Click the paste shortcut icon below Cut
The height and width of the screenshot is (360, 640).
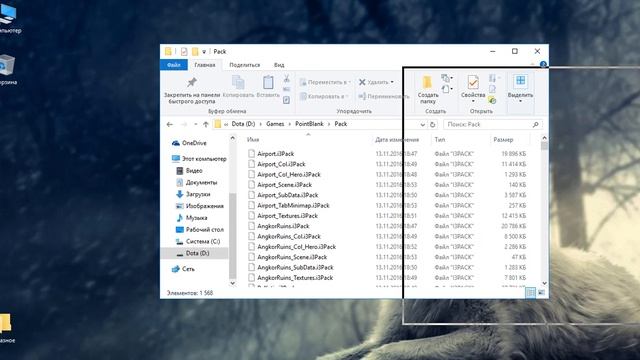(x=287, y=100)
